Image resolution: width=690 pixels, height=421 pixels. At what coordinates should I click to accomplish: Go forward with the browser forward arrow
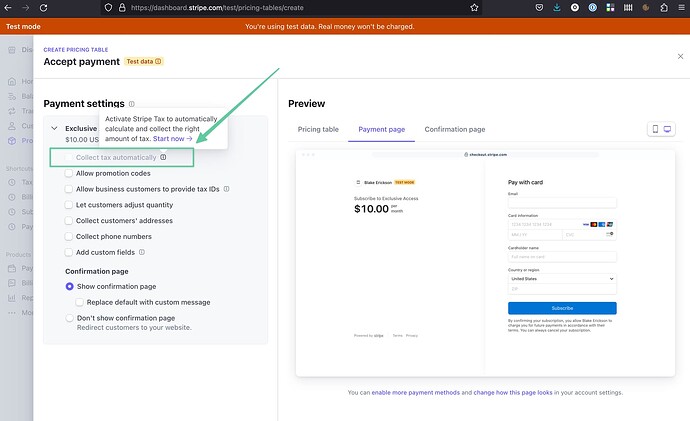(26, 7)
